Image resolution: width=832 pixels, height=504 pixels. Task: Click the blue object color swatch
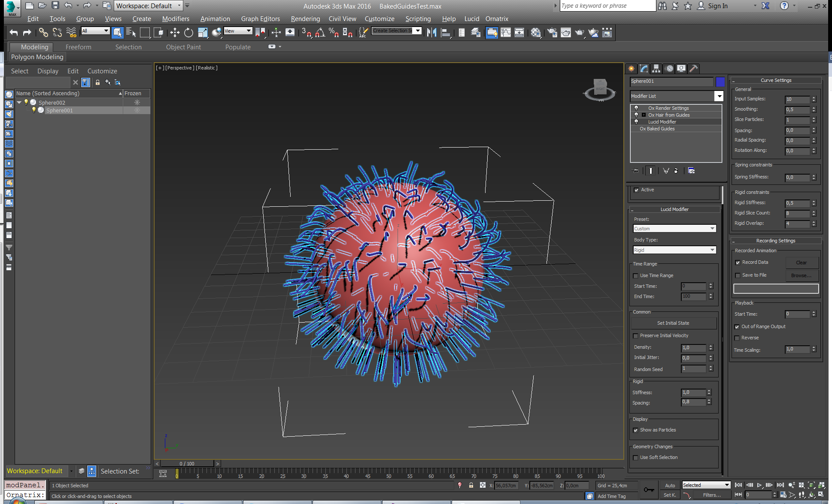coord(720,81)
